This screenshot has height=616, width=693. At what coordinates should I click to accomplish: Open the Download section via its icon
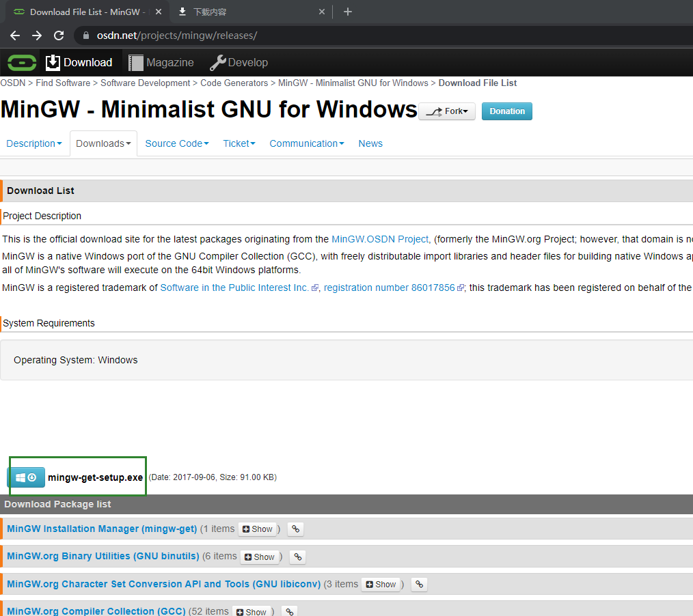point(53,62)
